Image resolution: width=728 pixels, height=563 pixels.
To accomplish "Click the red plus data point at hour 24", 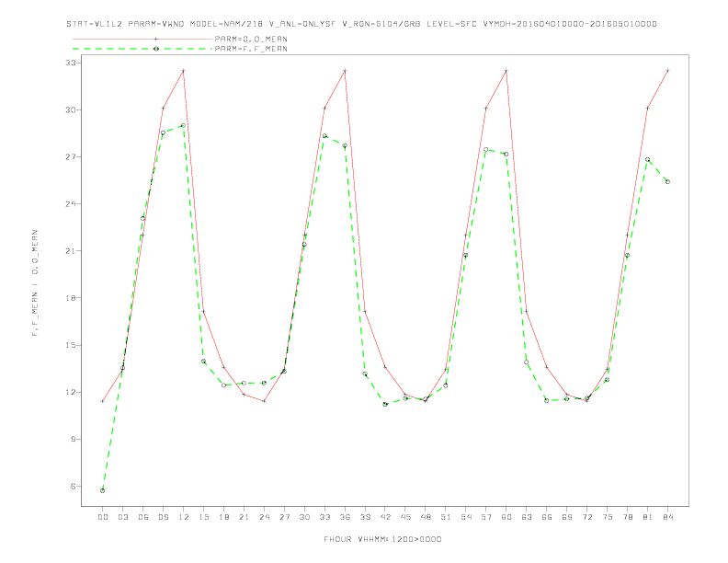I will (x=264, y=401).
